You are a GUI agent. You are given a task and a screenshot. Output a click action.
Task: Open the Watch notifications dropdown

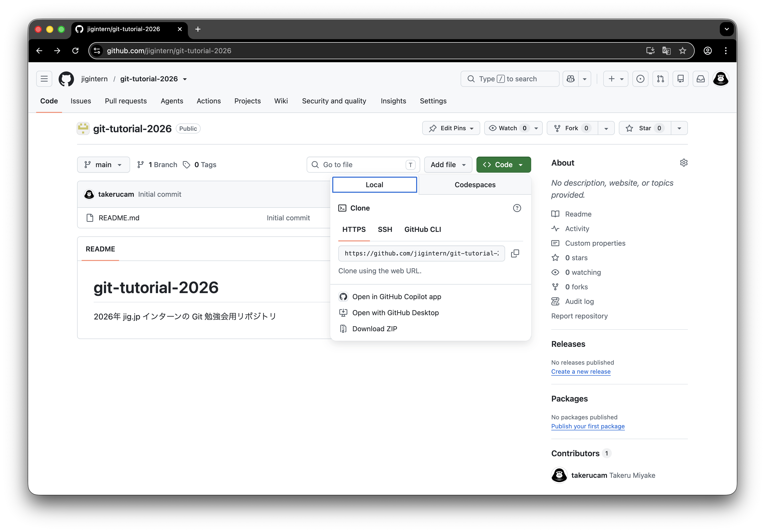[x=513, y=128]
